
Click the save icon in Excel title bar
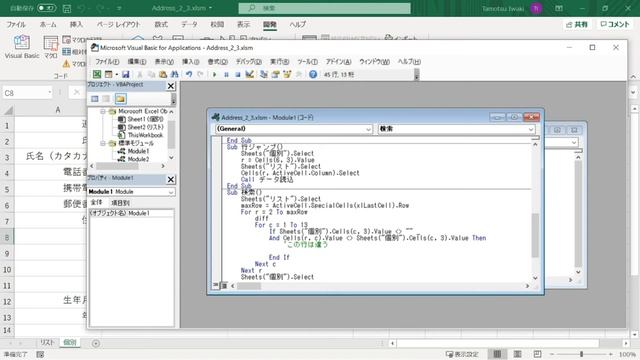pos(67,8)
